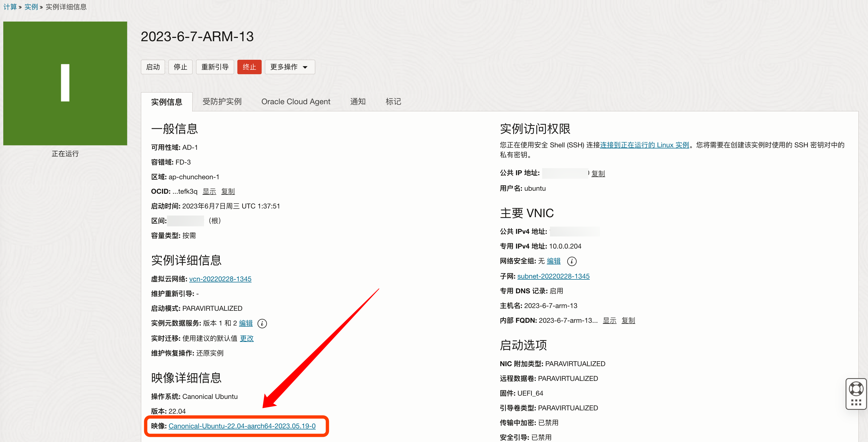Click 更改 next to 实时迁移

coord(247,338)
